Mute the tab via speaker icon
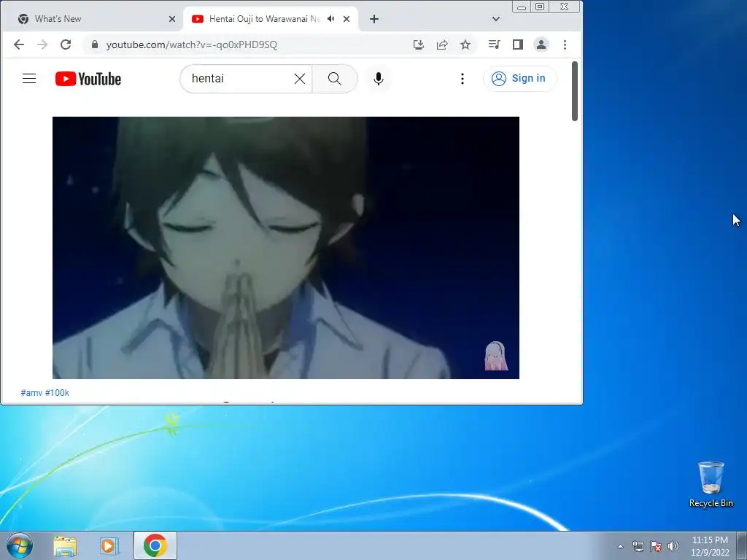Screen dimensions: 747x560 click(331, 19)
